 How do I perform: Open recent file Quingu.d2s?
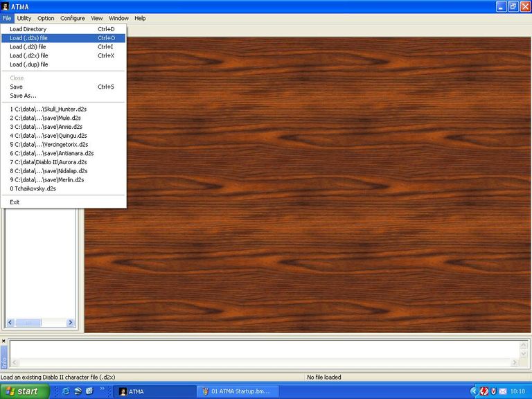pos(64,136)
